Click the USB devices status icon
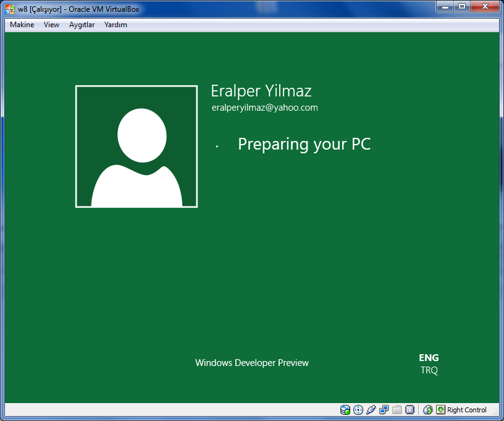 371,410
